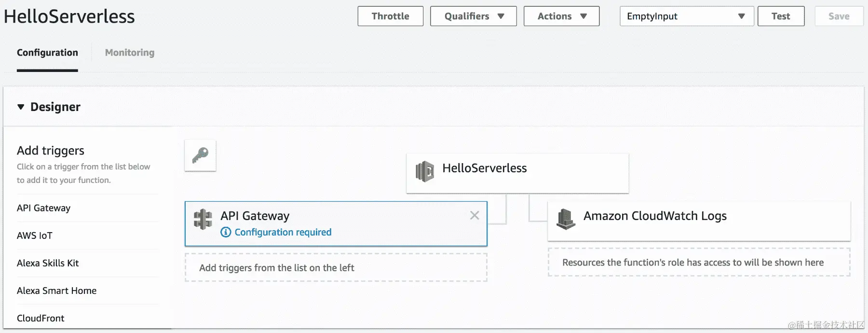Click the key permissions icon
The height and width of the screenshot is (333, 868).
200,155
